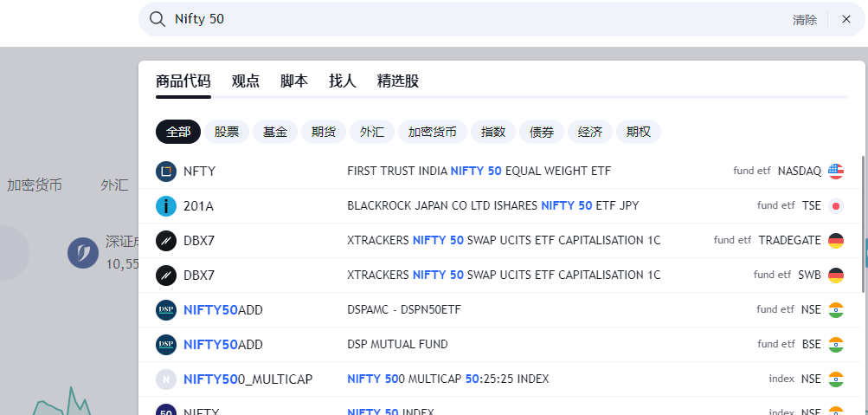Click the search magnifier icon
Viewport: 868px width, 415px height.
coord(158,19)
